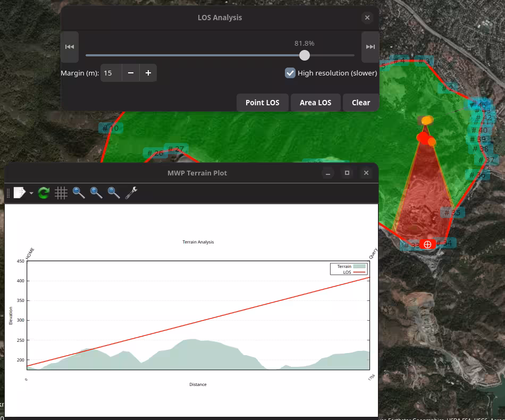Run Point LOS analysis
The height and width of the screenshot is (420, 505).
click(x=262, y=103)
